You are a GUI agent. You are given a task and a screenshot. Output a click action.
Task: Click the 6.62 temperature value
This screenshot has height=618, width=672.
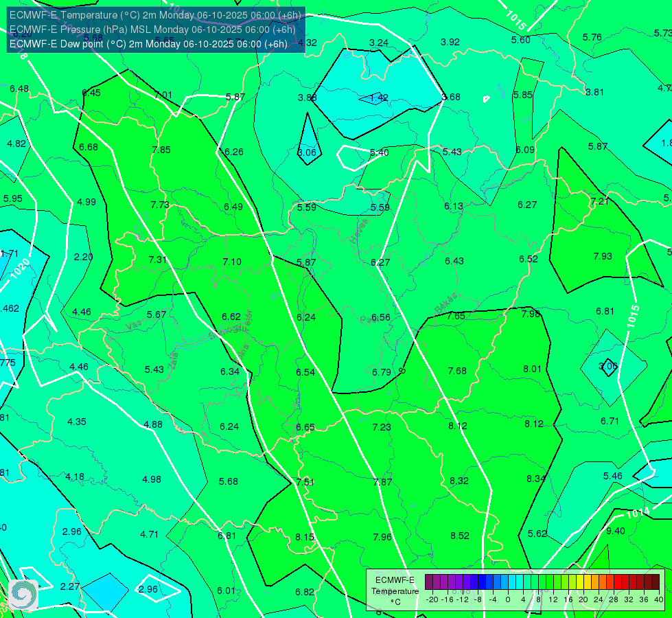point(231,317)
